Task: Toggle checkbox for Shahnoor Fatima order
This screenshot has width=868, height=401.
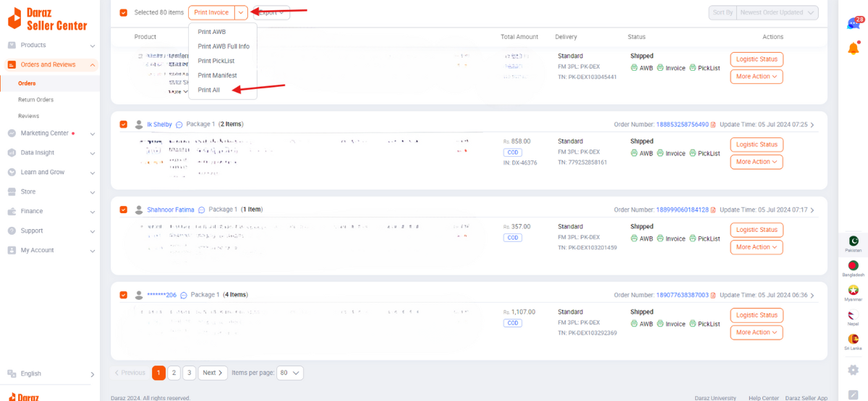Action: [x=124, y=210]
